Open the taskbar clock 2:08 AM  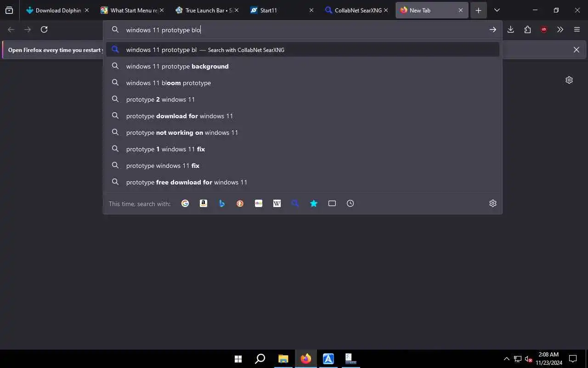tap(548, 359)
